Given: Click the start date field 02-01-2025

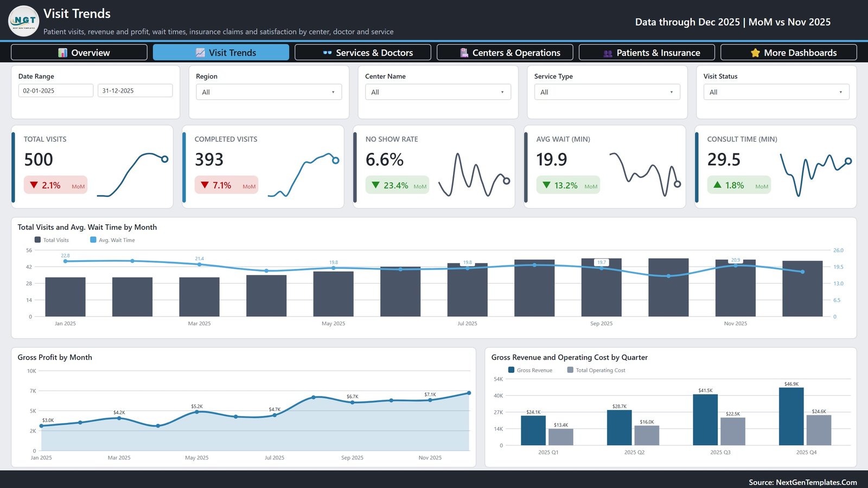Looking at the screenshot, I should [x=56, y=91].
